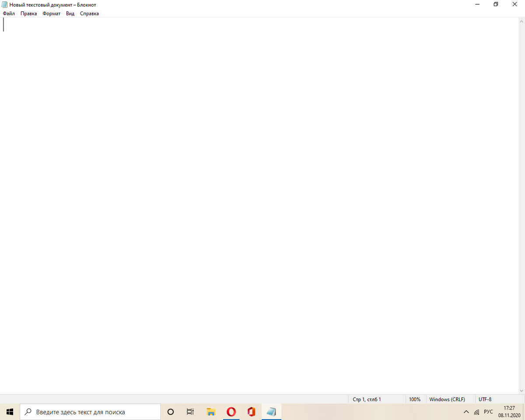Restore down the Notepad window
This screenshot has height=420, width=525.
point(496,4)
